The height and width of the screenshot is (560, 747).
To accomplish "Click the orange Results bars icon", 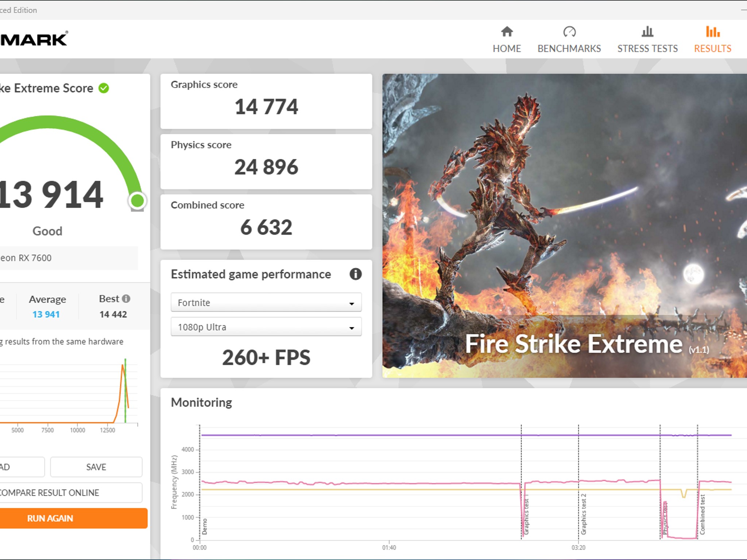I will click(713, 32).
